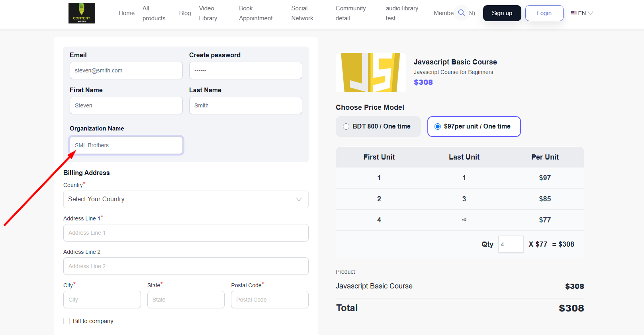Click the $85 per unit cell
Viewport: 644px width, 335px height.
pos(545,199)
